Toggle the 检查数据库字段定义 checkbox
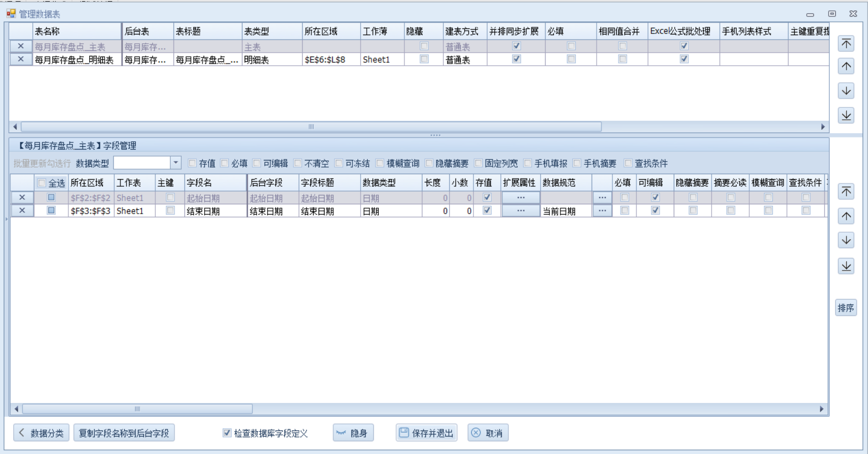Screen dimensions: 868x454 click(x=227, y=433)
